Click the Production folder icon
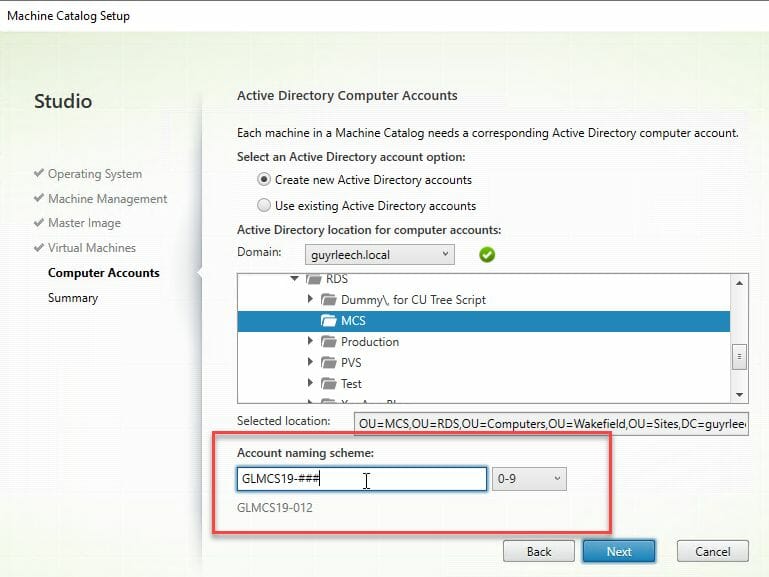 point(329,341)
